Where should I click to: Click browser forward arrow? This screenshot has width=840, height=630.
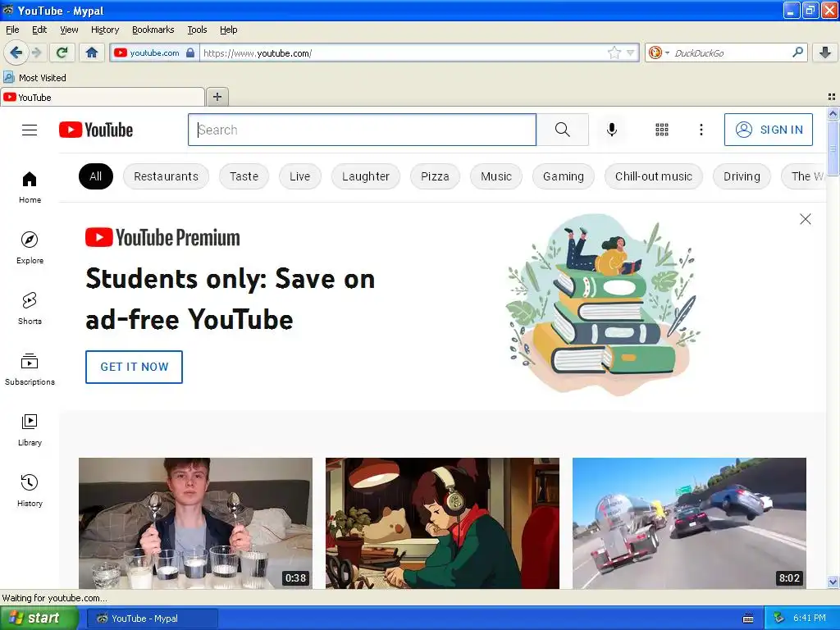(36, 52)
